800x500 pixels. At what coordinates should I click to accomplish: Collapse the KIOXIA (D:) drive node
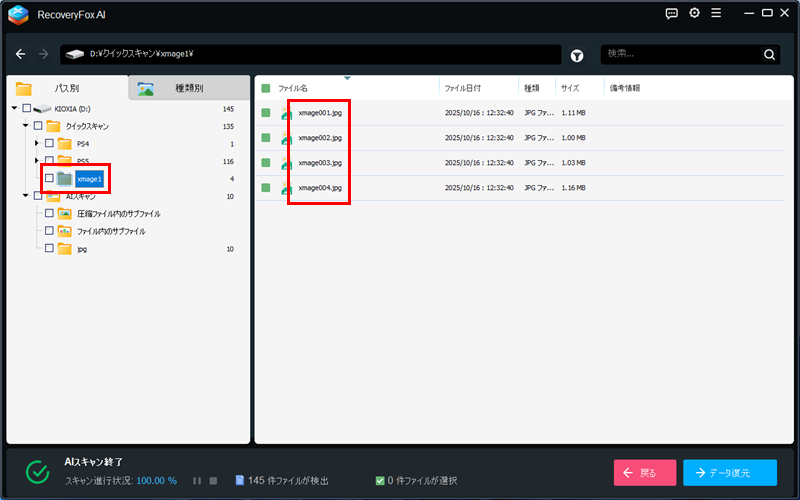tap(14, 108)
